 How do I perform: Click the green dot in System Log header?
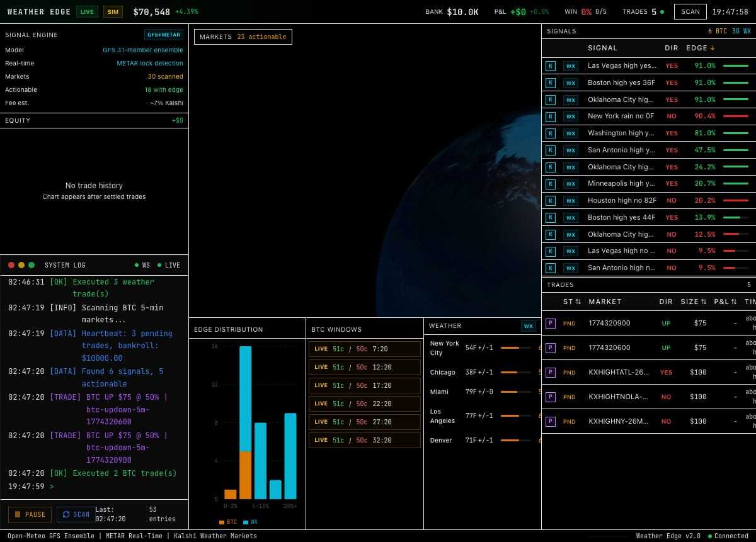(31, 266)
